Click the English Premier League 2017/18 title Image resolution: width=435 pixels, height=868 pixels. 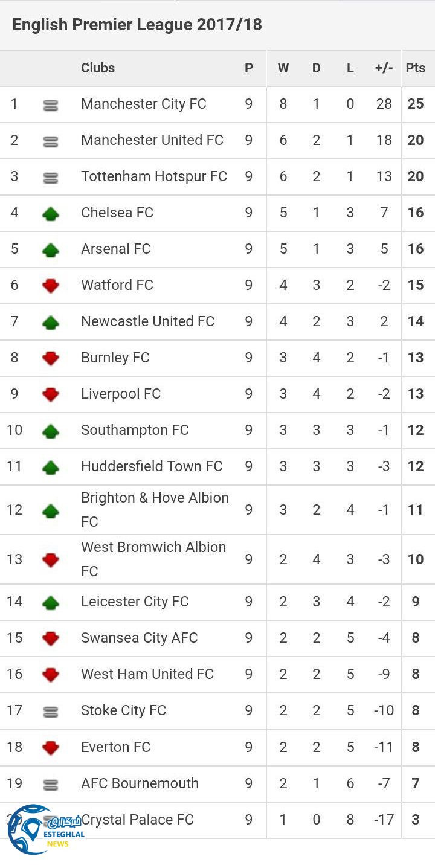point(137,25)
